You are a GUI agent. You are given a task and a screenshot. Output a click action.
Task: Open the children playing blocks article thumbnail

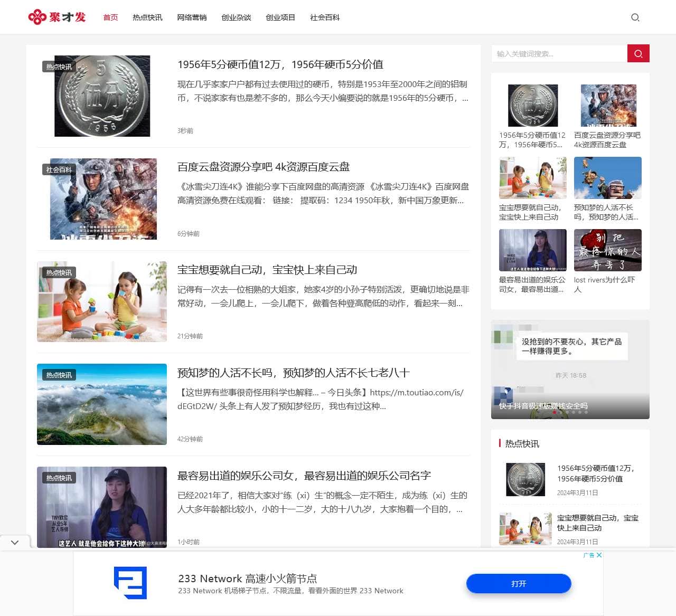coord(102,302)
